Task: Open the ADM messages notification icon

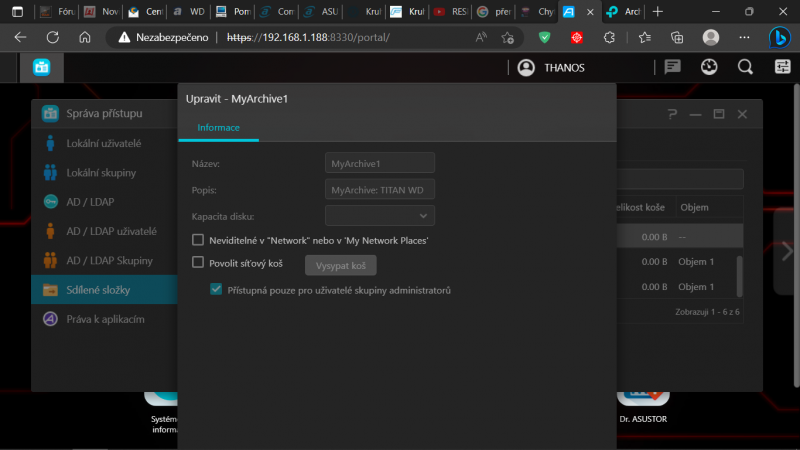Action: coord(672,67)
